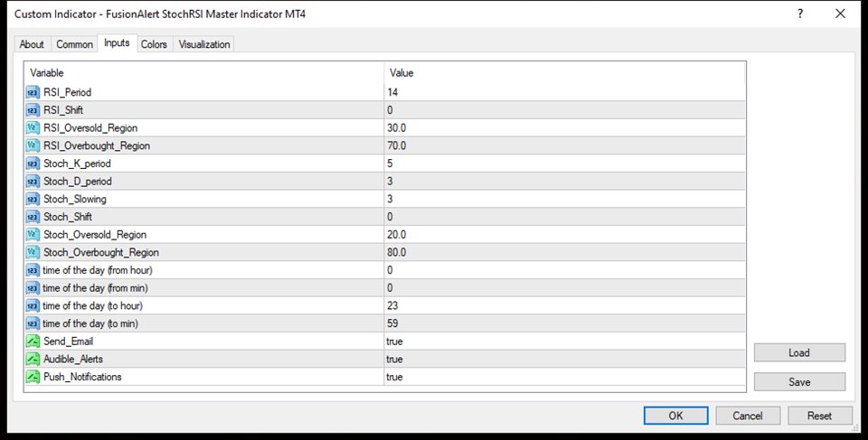
Task: Go to the Visualization tab
Action: (204, 44)
